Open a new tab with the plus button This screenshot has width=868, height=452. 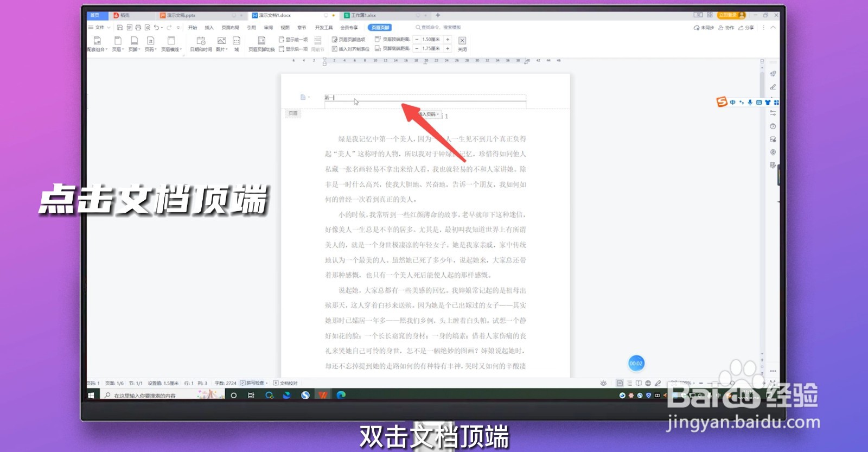[438, 15]
